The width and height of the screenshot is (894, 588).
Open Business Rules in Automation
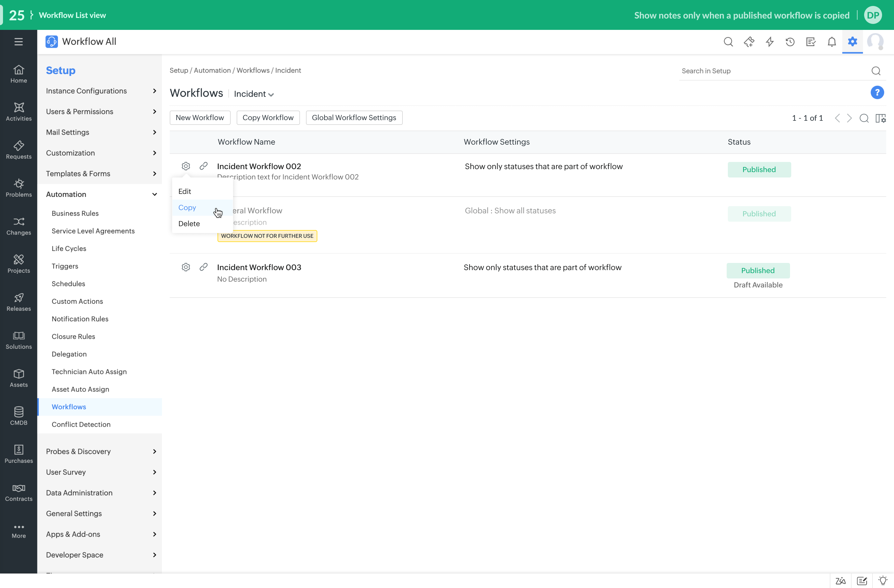point(75,213)
